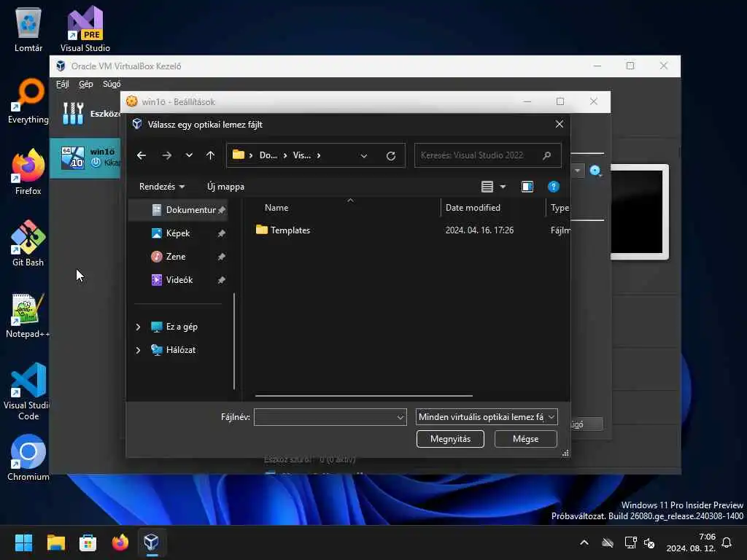This screenshot has width=747, height=560.
Task: Open Notepad++ desktop shortcut
Action: pyautogui.click(x=28, y=315)
